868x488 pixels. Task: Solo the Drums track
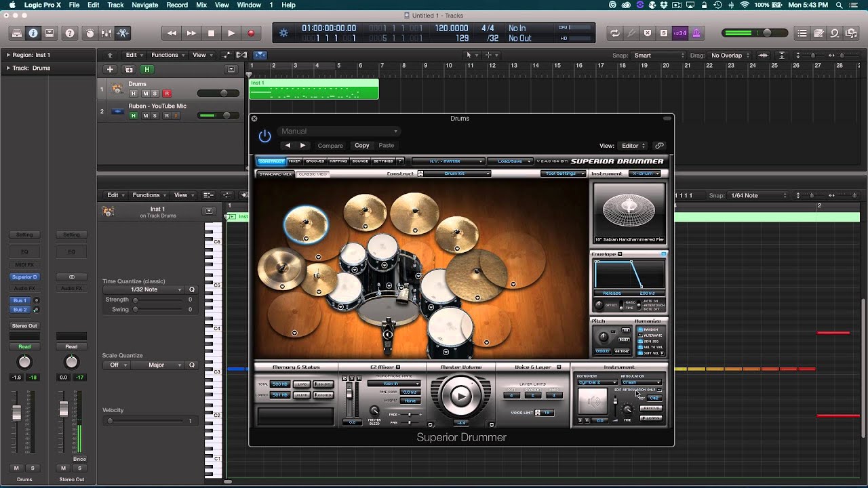tap(155, 94)
